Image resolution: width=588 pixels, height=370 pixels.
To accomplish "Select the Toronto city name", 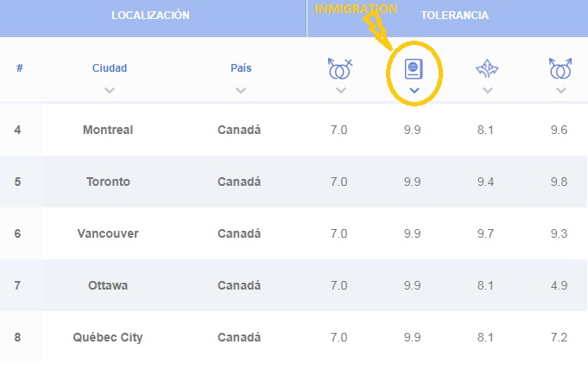I will pos(108,182).
